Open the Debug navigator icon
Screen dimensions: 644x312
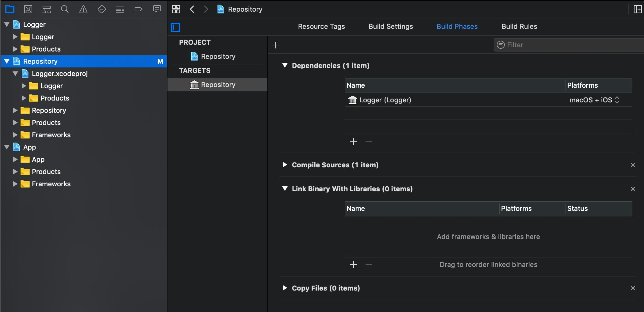[x=120, y=9]
